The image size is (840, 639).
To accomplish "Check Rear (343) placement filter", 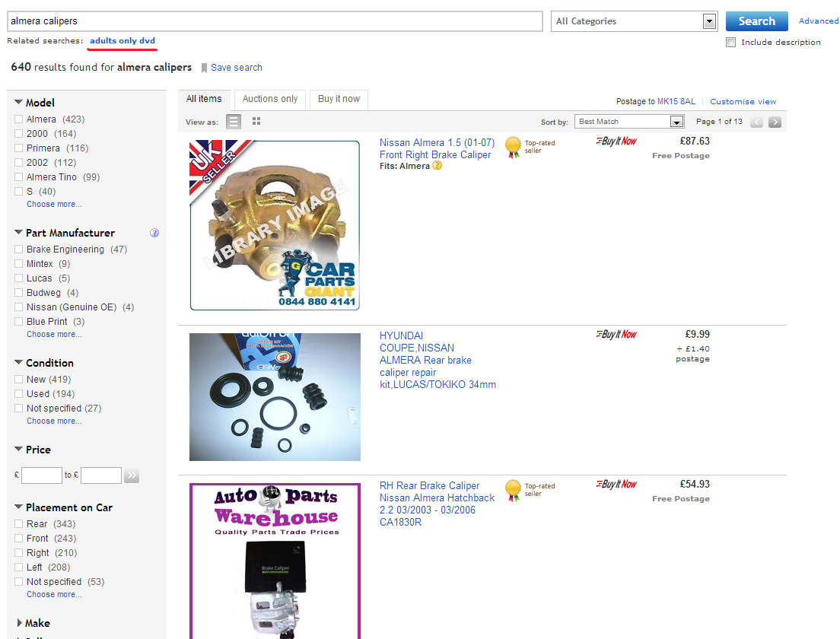I will click(x=19, y=524).
